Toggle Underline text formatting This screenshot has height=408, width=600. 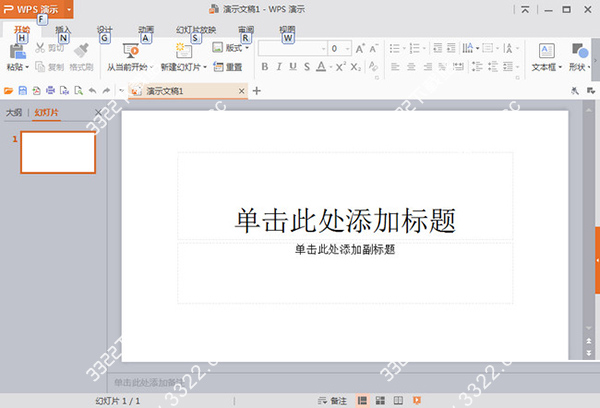(x=292, y=67)
